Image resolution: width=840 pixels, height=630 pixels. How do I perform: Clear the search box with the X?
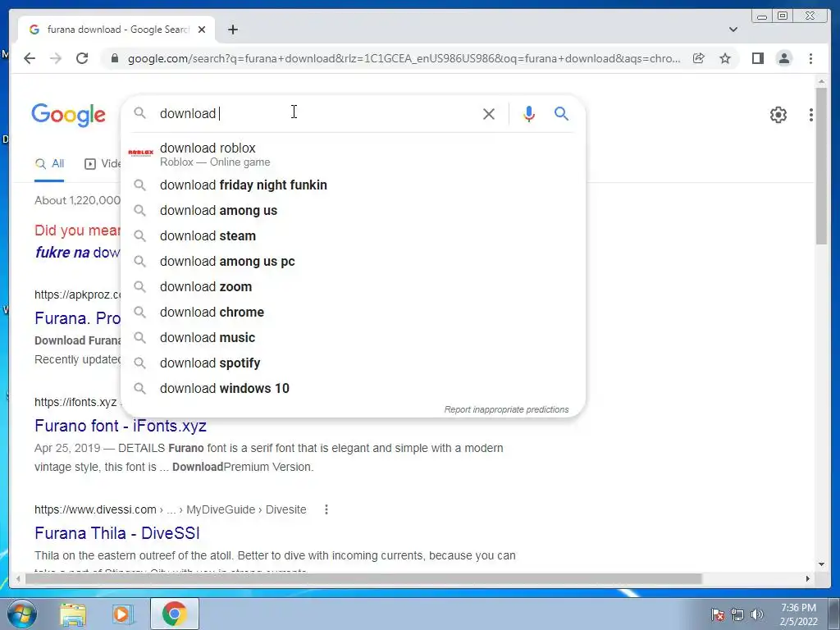pyautogui.click(x=489, y=113)
